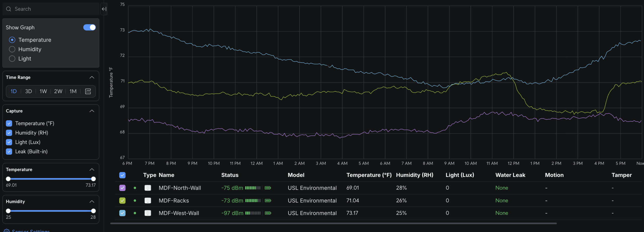Click the search magnifier icon
This screenshot has width=644, height=232.
(x=9, y=9)
